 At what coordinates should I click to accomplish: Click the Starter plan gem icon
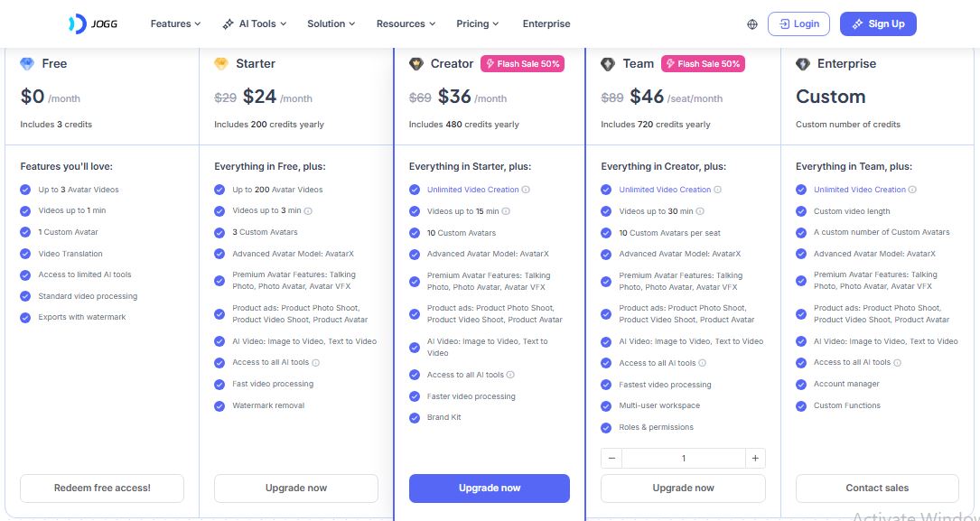pyautogui.click(x=221, y=64)
